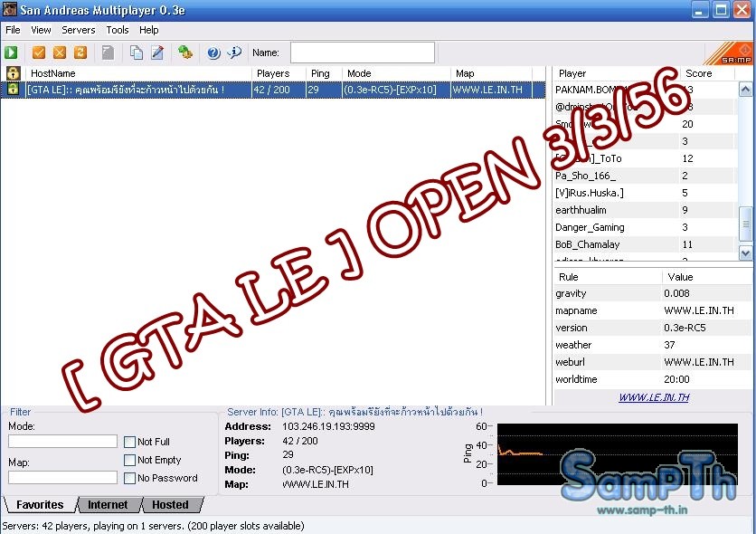Click the About info icon
The width and height of the screenshot is (756, 534).
pos(235,52)
